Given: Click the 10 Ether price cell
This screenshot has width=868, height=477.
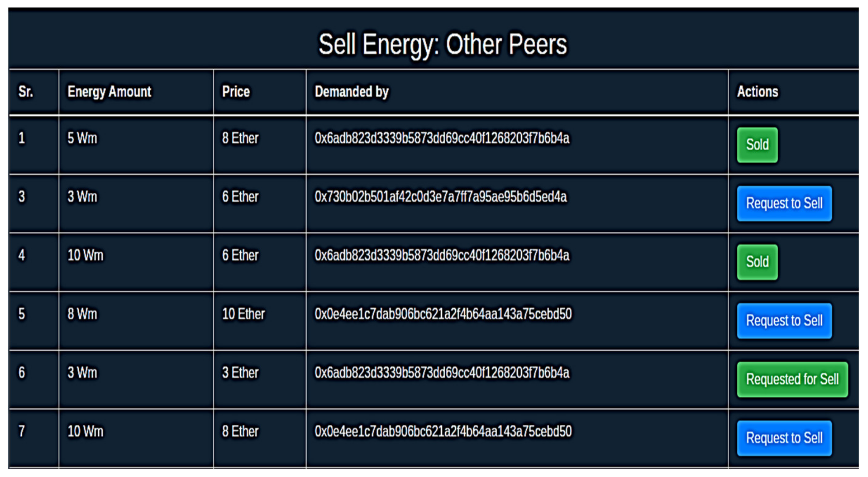Looking at the screenshot, I should (x=243, y=314).
